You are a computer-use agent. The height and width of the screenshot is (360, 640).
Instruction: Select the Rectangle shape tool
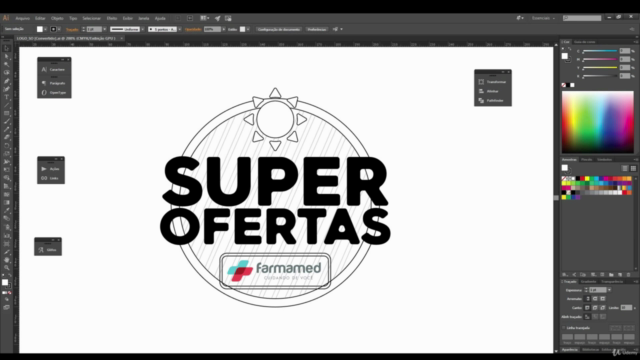point(7,113)
